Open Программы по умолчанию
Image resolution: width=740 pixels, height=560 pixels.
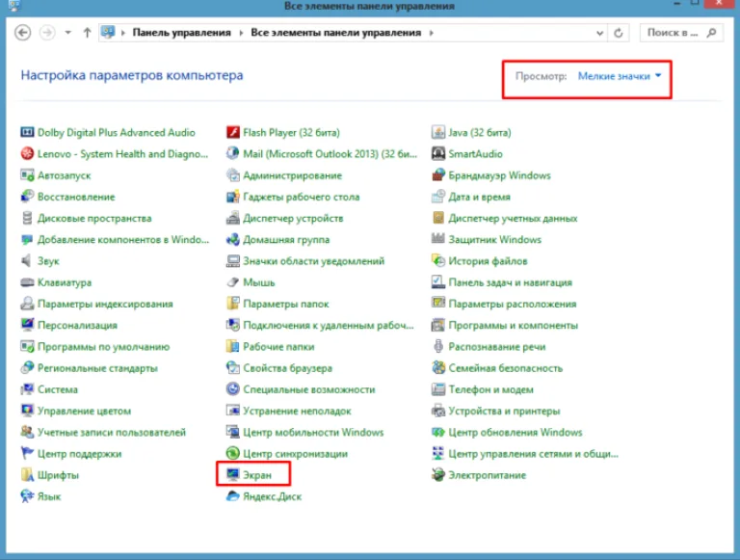[x=103, y=347]
